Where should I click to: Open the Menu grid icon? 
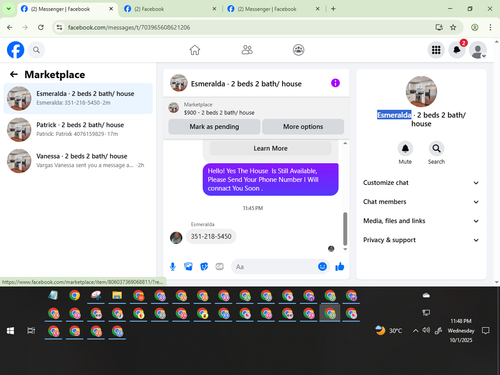click(436, 50)
